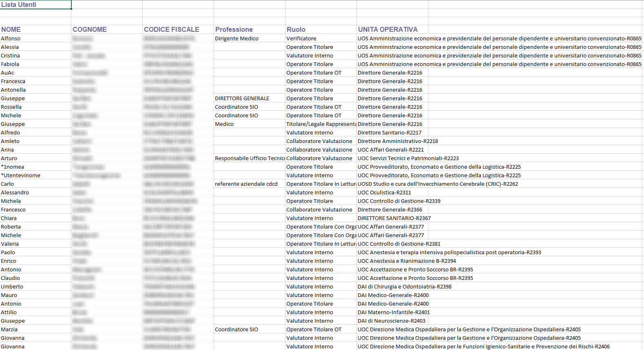Select the 'UOC Affari Generali-R2221' unit cell
644x350 pixels.
[392, 150]
